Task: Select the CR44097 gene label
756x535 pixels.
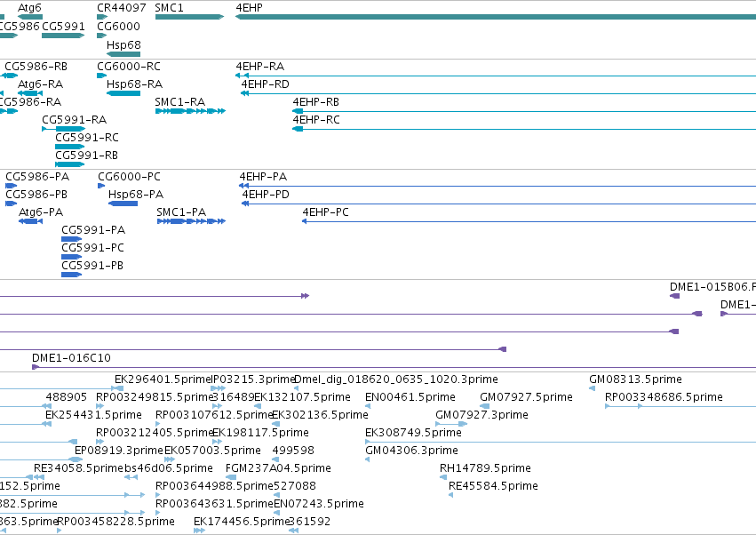Action: pos(122,8)
